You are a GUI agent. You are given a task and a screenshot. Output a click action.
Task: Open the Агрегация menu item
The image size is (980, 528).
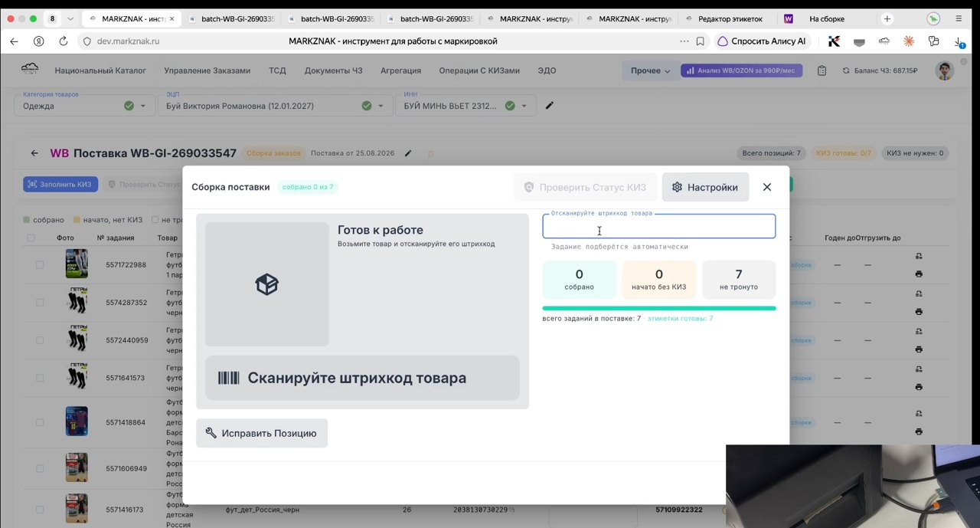click(400, 71)
